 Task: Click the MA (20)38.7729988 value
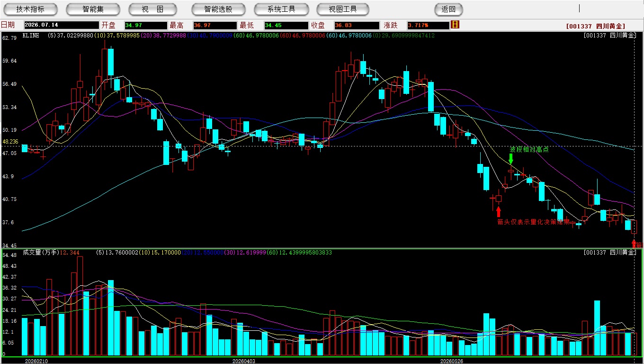click(x=163, y=36)
